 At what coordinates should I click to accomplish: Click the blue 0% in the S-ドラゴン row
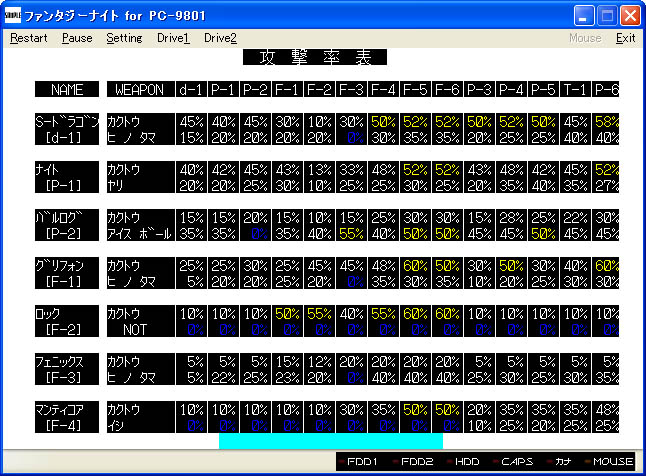click(x=355, y=138)
